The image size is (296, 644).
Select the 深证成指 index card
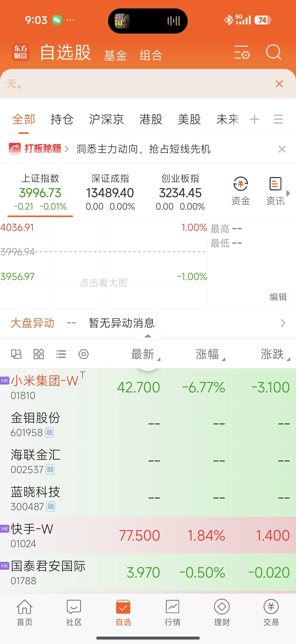point(110,192)
